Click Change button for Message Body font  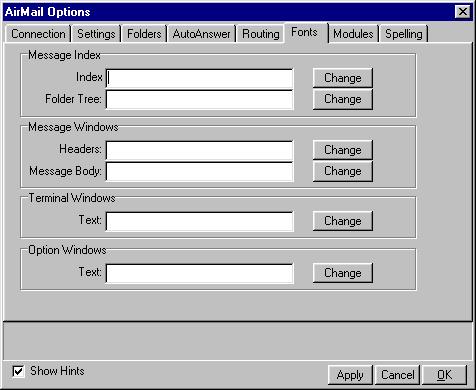click(x=343, y=171)
